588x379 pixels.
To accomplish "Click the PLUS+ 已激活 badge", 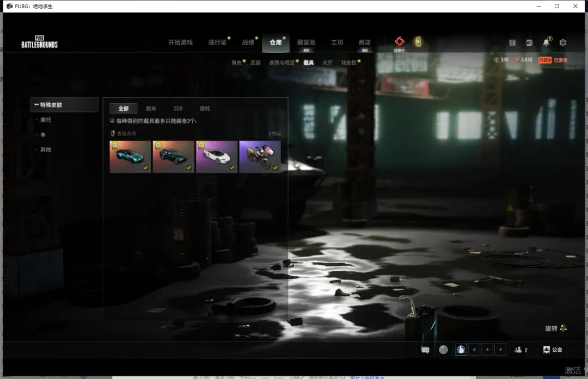I will click(x=553, y=60).
